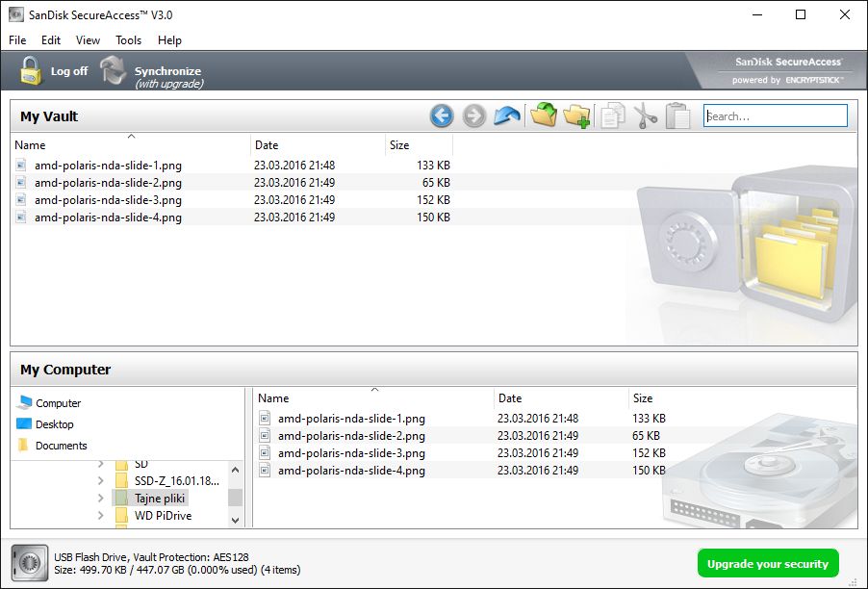
Task: Click the folder tree scroll down arrow
Action: [x=235, y=520]
